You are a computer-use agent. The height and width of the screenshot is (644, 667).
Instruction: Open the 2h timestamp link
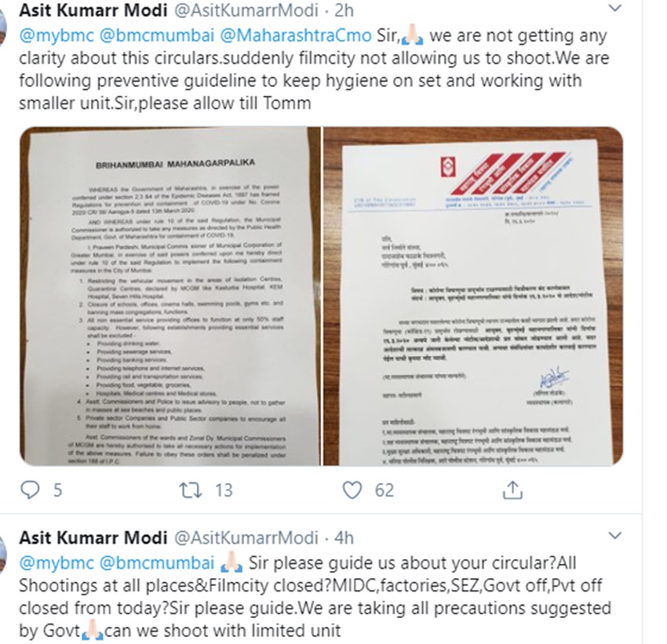(344, 11)
